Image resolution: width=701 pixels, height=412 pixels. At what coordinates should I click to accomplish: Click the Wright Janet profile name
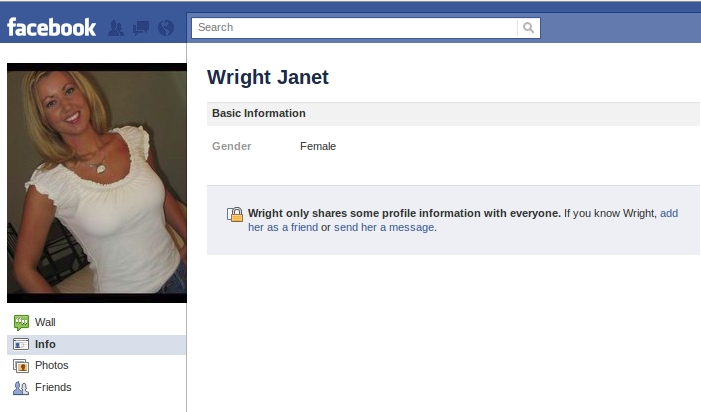[268, 77]
